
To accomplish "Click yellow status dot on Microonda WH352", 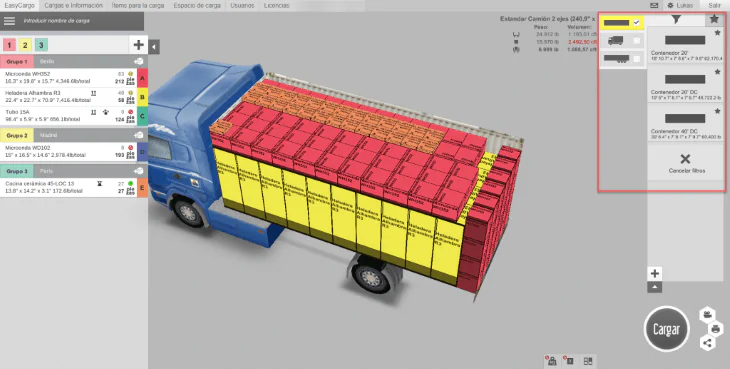I will [x=131, y=74].
